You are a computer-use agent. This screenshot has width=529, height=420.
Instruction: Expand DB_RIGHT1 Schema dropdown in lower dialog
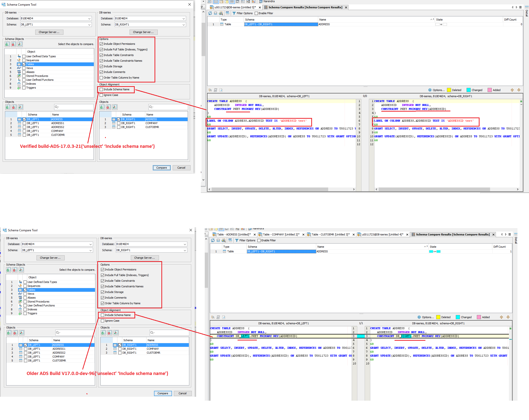pos(185,250)
